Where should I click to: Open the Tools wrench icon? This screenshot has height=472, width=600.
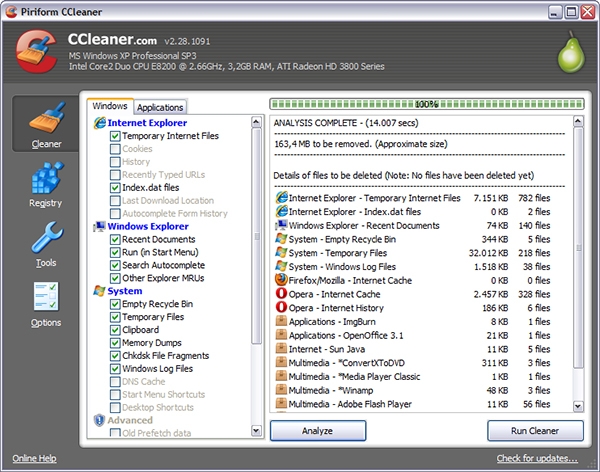47,237
